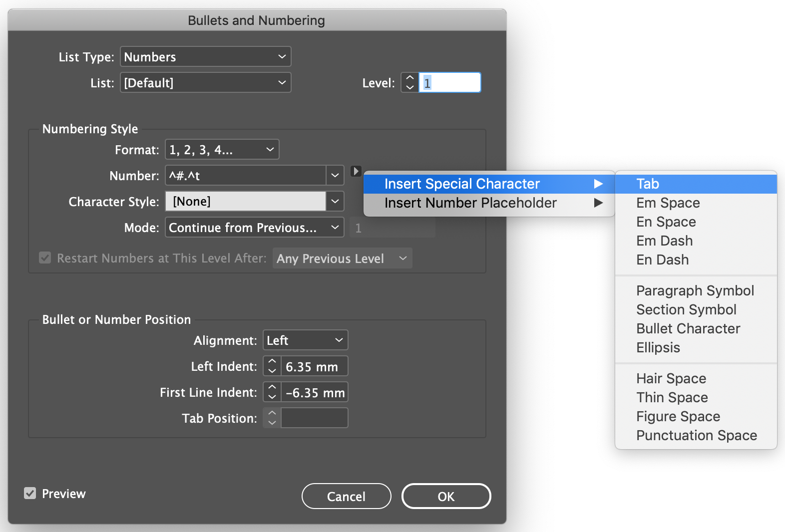The image size is (785, 532).
Task: Select Tab from special character submenu
Action: point(648,184)
